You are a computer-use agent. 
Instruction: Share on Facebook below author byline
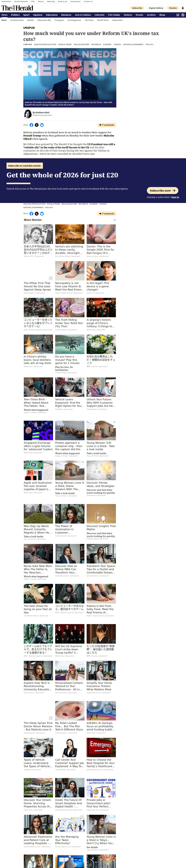(x=31, y=125)
